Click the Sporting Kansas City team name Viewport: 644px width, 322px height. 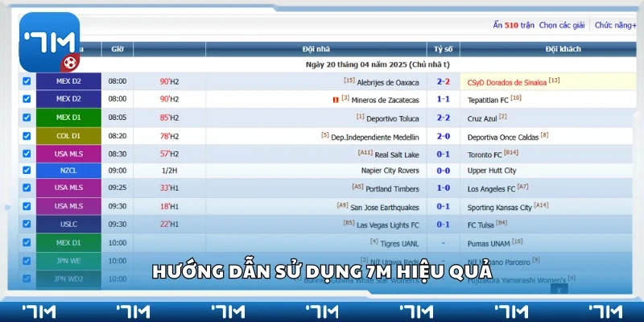499,208
